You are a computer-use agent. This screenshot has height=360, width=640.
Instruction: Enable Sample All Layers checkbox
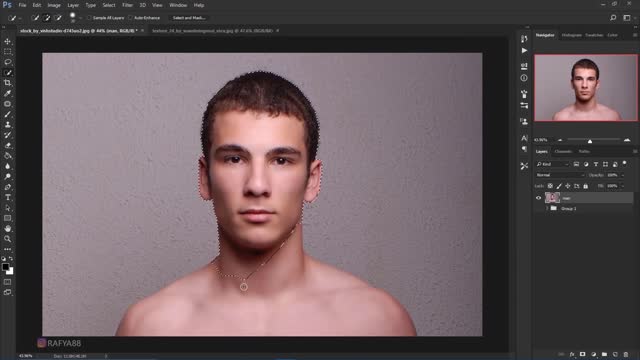click(x=89, y=18)
